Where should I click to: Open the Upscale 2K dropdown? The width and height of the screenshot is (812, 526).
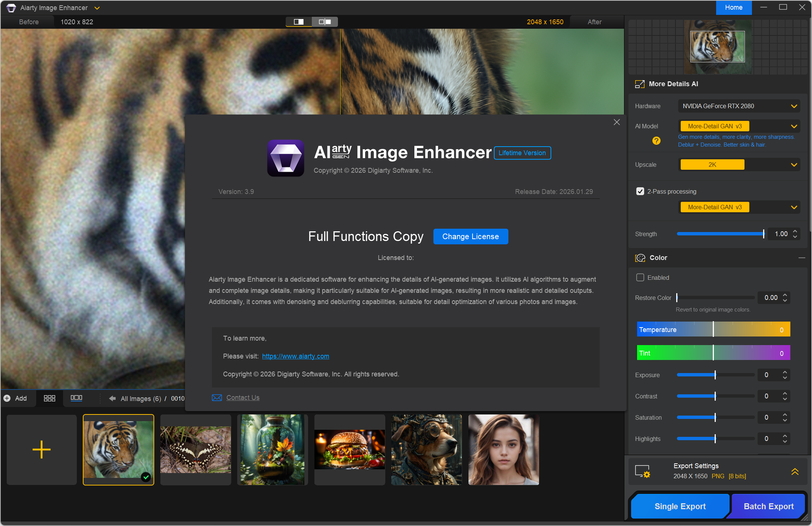(x=794, y=165)
